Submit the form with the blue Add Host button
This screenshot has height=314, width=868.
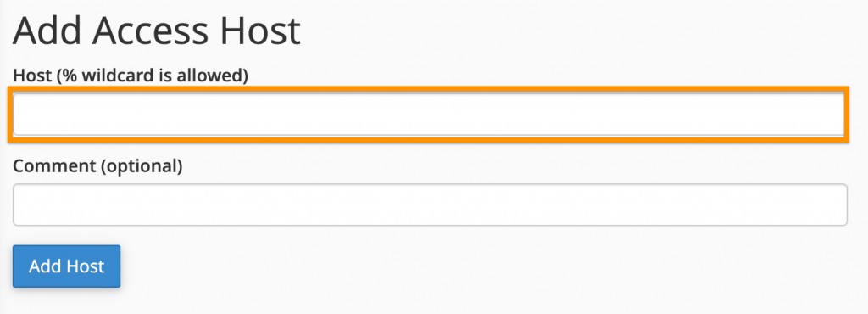[x=66, y=266]
